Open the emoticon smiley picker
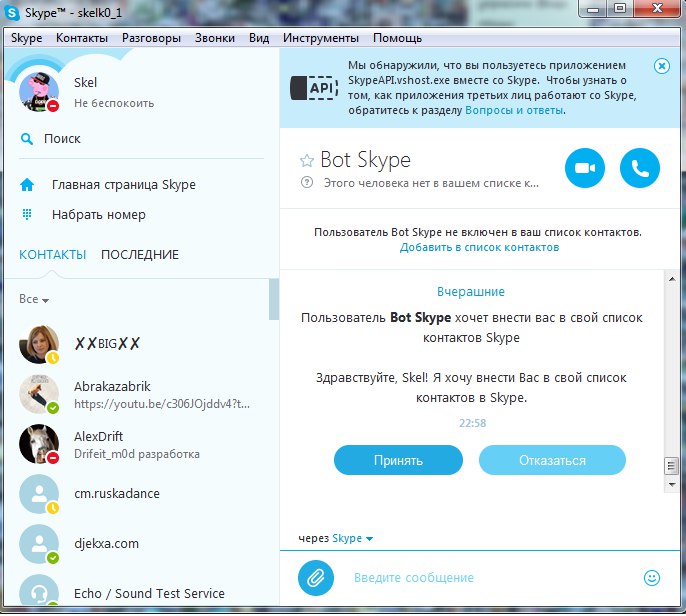This screenshot has height=616, width=686. (651, 578)
